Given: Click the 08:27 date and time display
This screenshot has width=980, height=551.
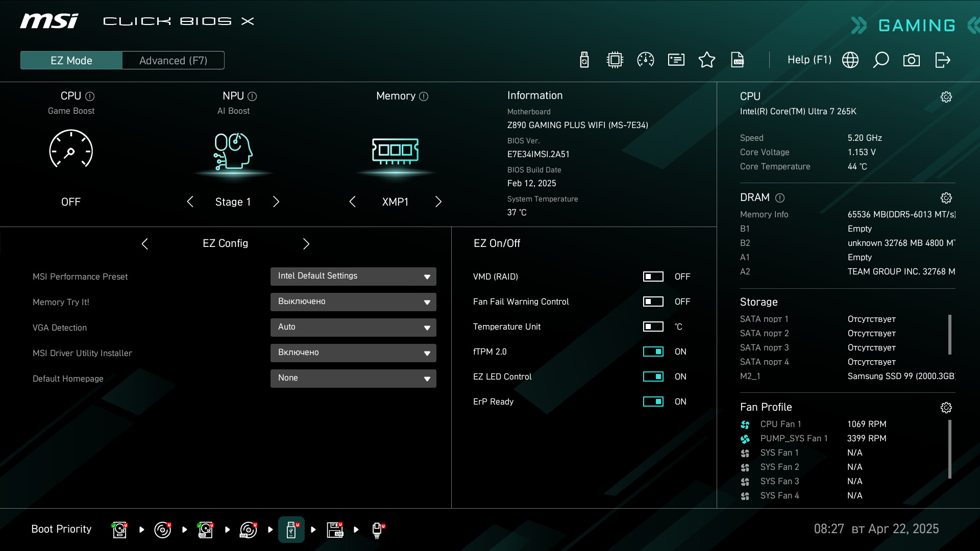Looking at the screenshot, I should point(876,529).
